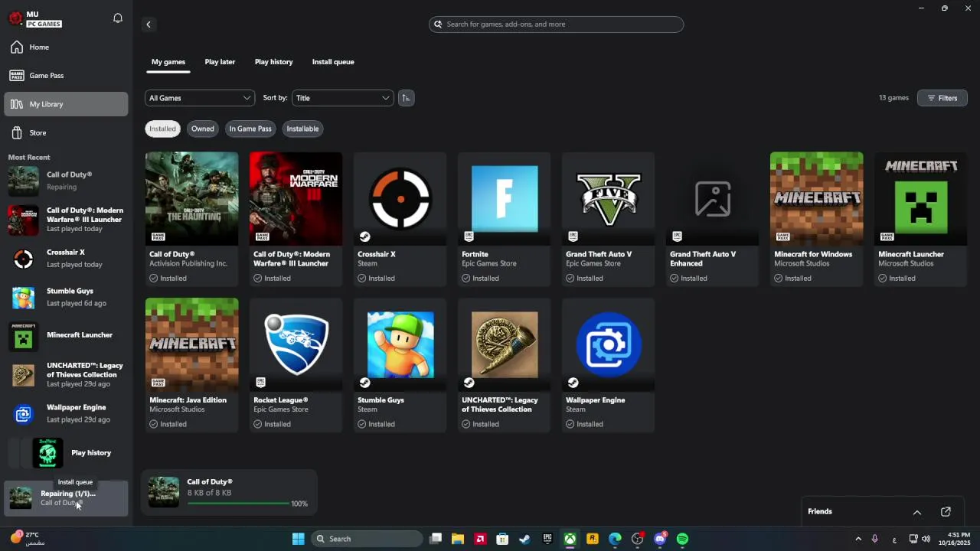Open the Minecraft for Windows tile
The height and width of the screenshot is (551, 980).
coord(817,219)
